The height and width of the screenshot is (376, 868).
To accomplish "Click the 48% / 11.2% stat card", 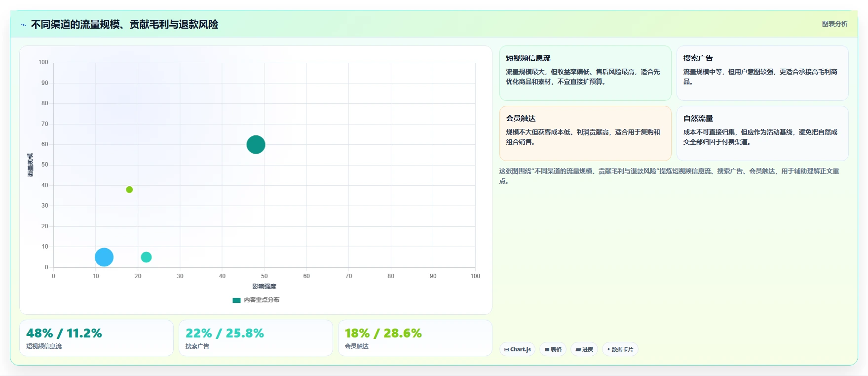I will point(96,338).
